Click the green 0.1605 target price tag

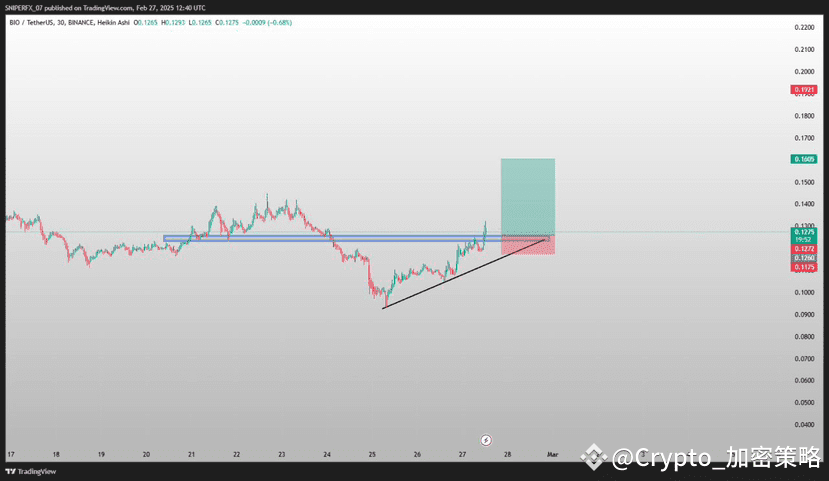click(x=804, y=159)
